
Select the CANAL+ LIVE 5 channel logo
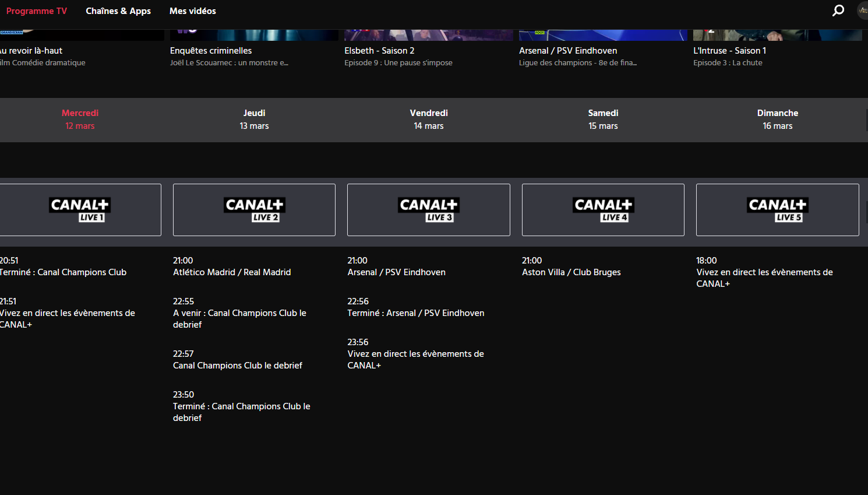pyautogui.click(x=778, y=210)
